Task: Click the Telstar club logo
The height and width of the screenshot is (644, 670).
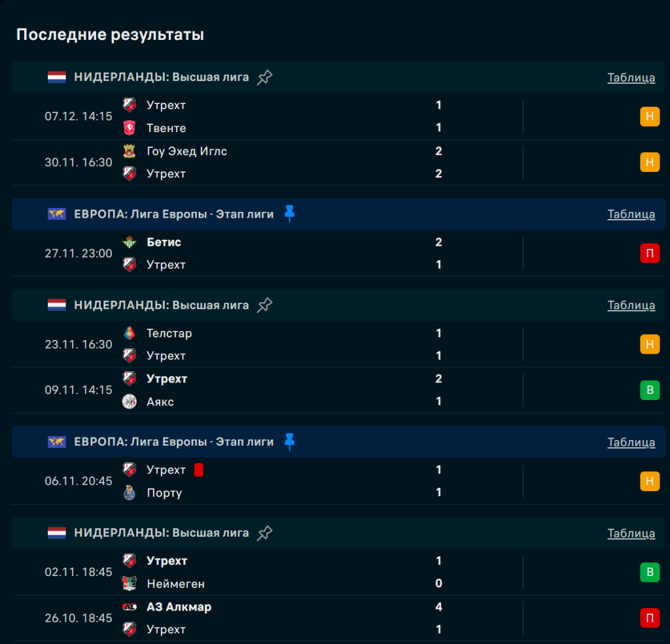Action: [x=130, y=333]
